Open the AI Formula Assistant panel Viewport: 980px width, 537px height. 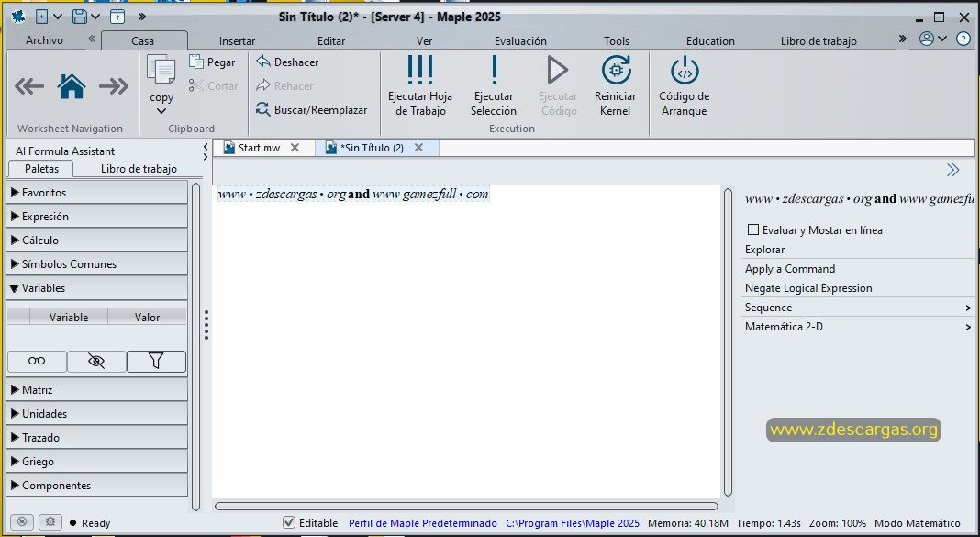(x=65, y=151)
